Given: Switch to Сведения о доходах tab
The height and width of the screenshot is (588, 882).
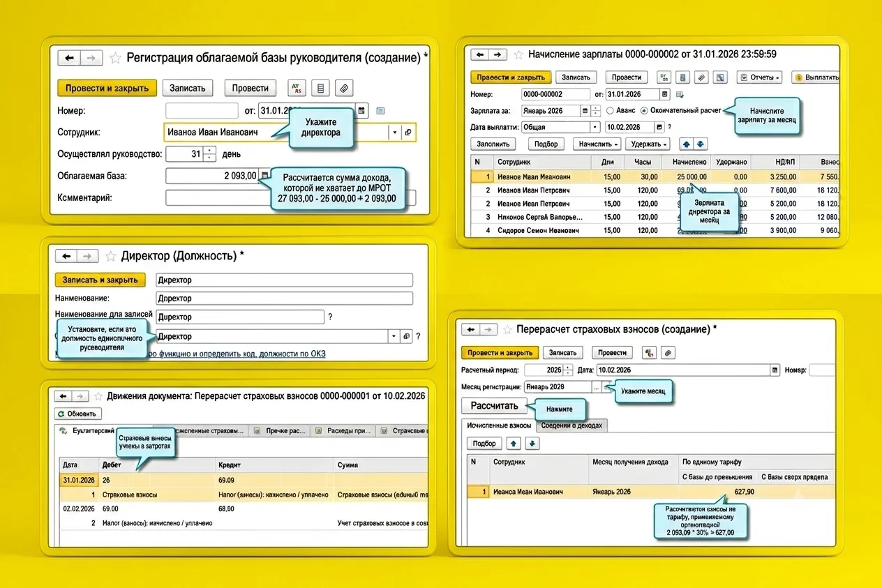Looking at the screenshot, I should (x=572, y=425).
